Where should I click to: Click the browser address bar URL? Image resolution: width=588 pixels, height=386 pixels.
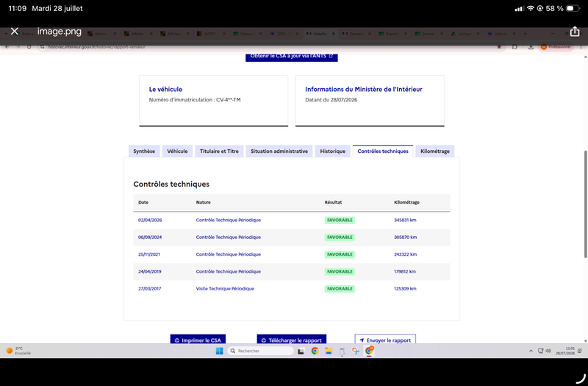pos(97,47)
